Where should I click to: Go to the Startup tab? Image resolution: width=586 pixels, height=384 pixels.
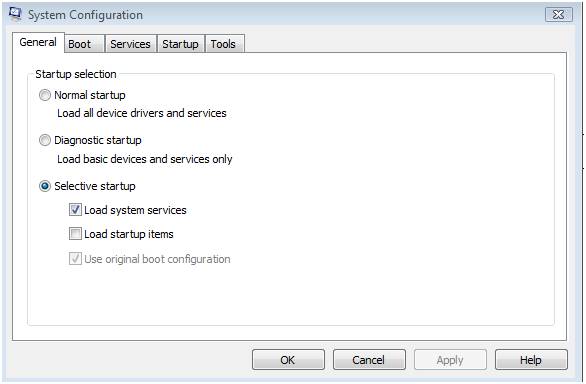[x=181, y=44]
